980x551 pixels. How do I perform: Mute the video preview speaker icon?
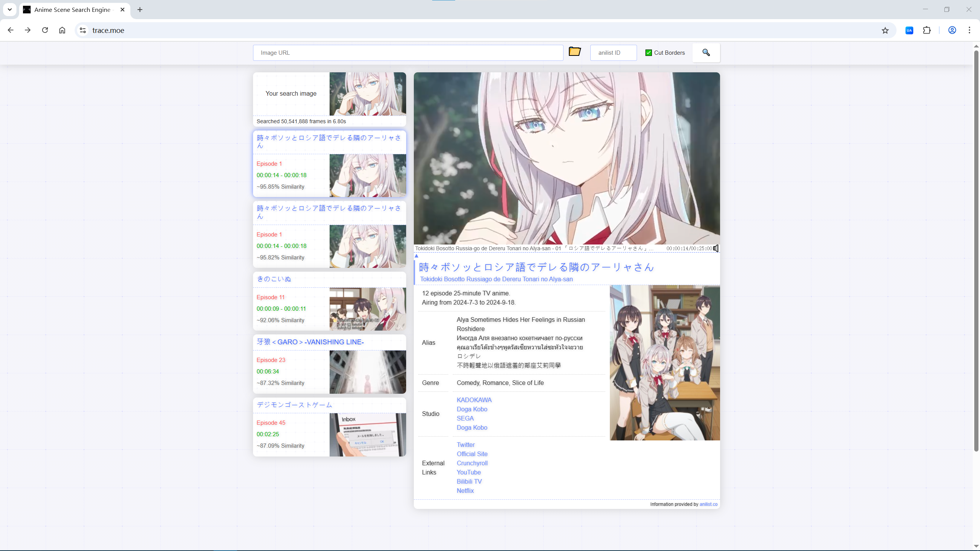point(715,248)
